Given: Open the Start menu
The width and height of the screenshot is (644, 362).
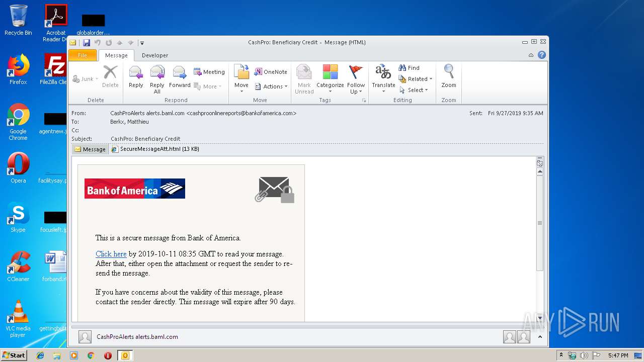Looking at the screenshot, I should 14,355.
